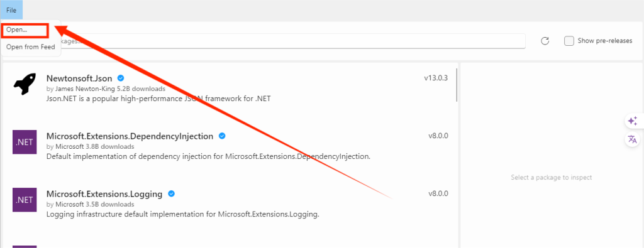Click the translate icon on right edge
Screen dimensions: 644x248
point(633,139)
